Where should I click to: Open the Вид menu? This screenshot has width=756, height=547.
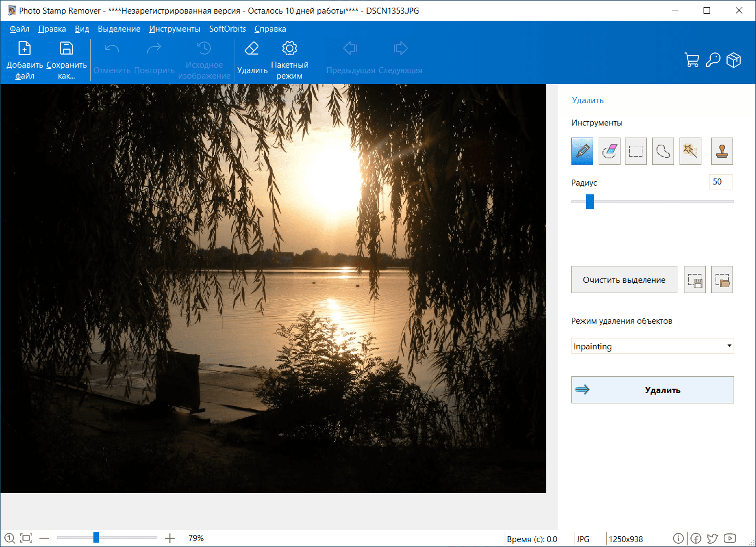click(82, 29)
